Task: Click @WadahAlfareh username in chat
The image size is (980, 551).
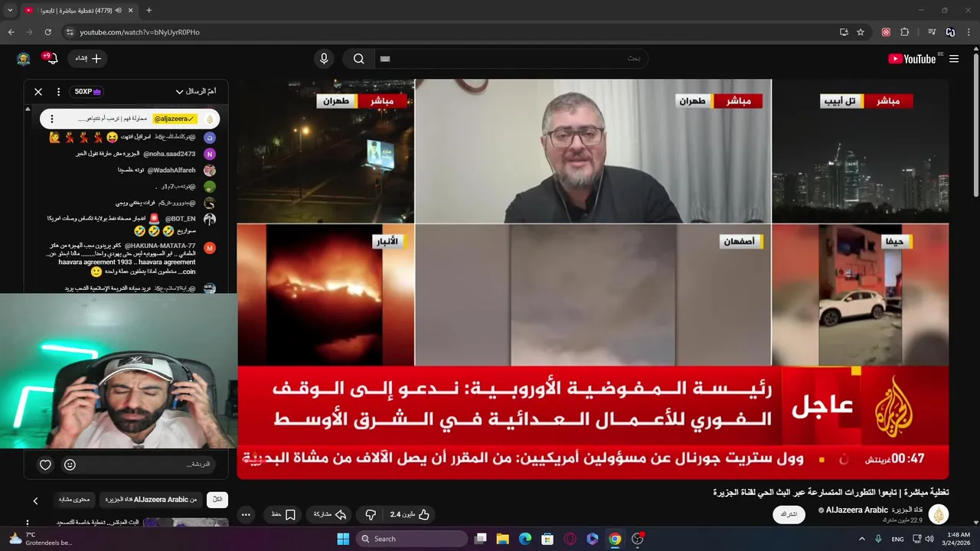Action: point(171,170)
